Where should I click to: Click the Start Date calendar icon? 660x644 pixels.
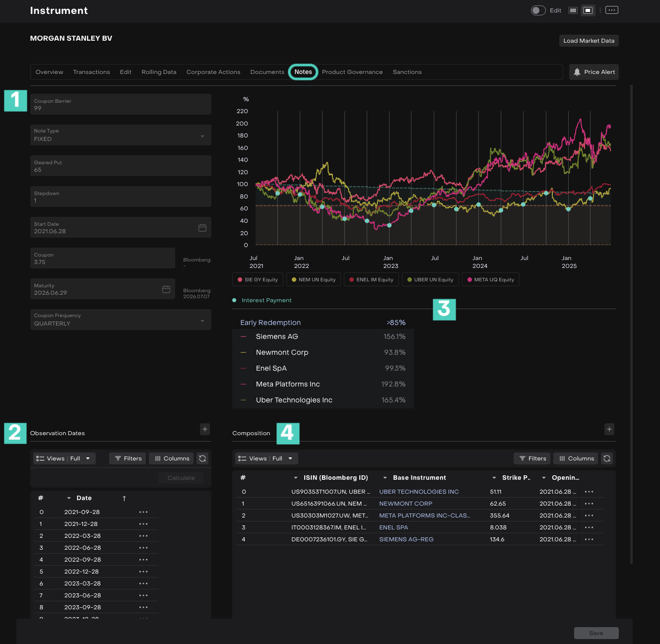point(202,228)
